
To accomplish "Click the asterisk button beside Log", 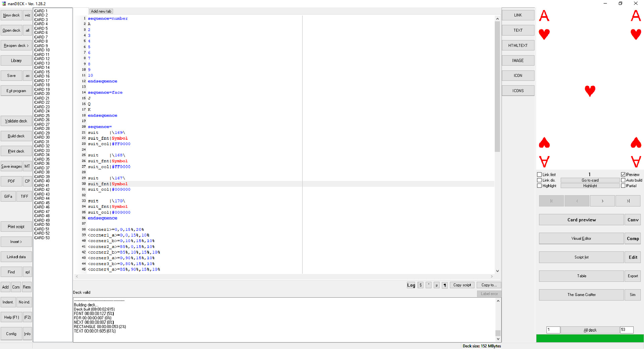I will click(x=428, y=285).
